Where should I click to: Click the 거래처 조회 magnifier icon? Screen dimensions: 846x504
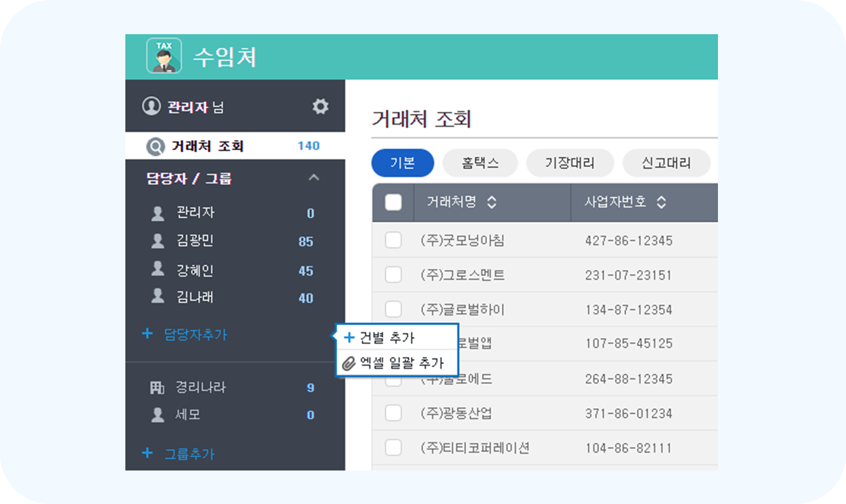coord(156,146)
